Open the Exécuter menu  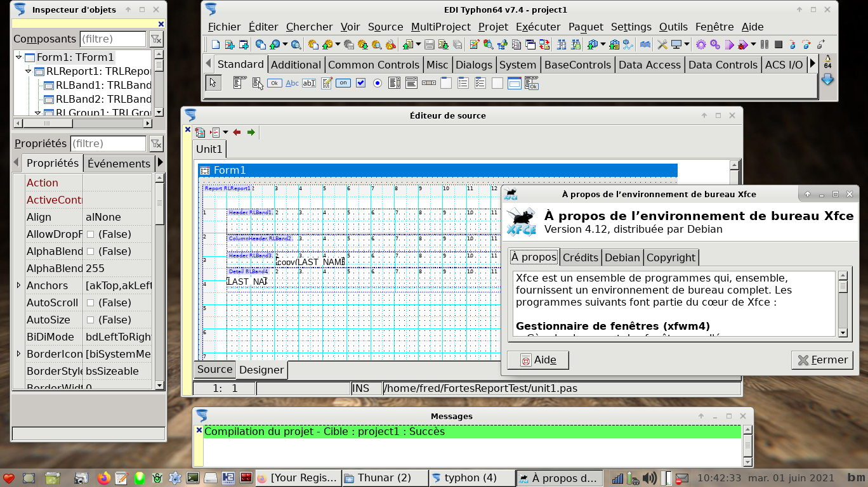tap(538, 27)
